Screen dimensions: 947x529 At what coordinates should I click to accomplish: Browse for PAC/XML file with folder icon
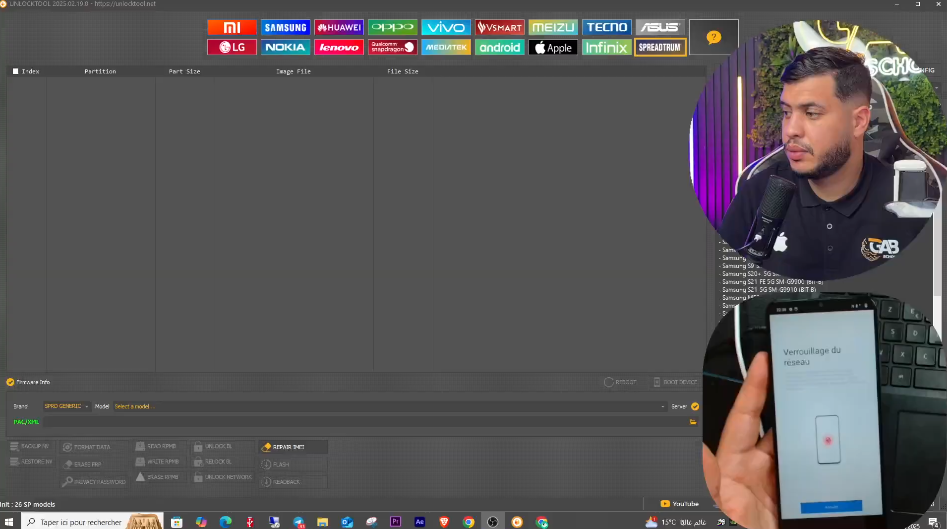click(x=693, y=422)
